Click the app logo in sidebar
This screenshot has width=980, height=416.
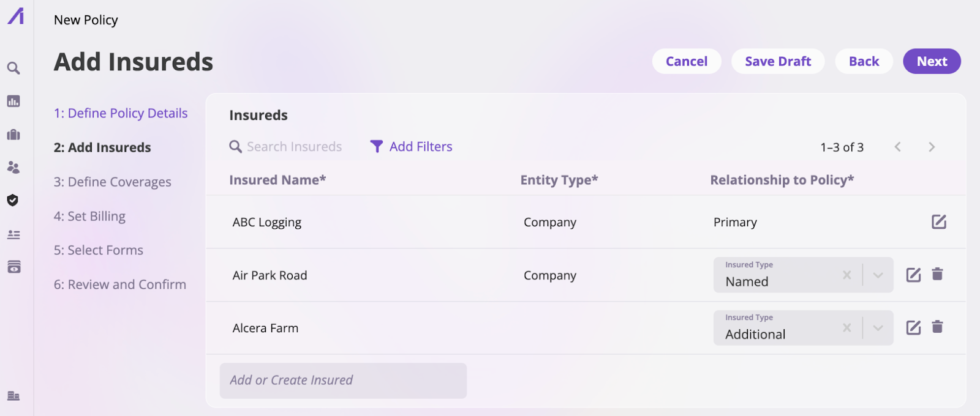coord(15,16)
